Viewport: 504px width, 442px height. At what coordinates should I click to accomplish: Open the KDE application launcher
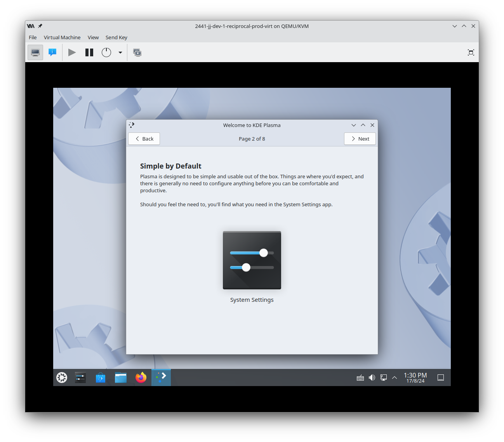coord(62,378)
